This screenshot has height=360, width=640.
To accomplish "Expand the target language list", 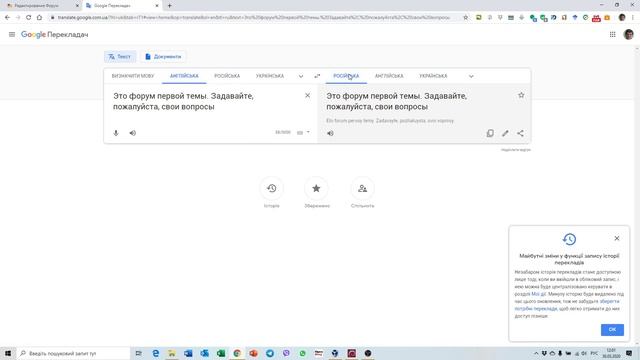I will click(x=471, y=76).
